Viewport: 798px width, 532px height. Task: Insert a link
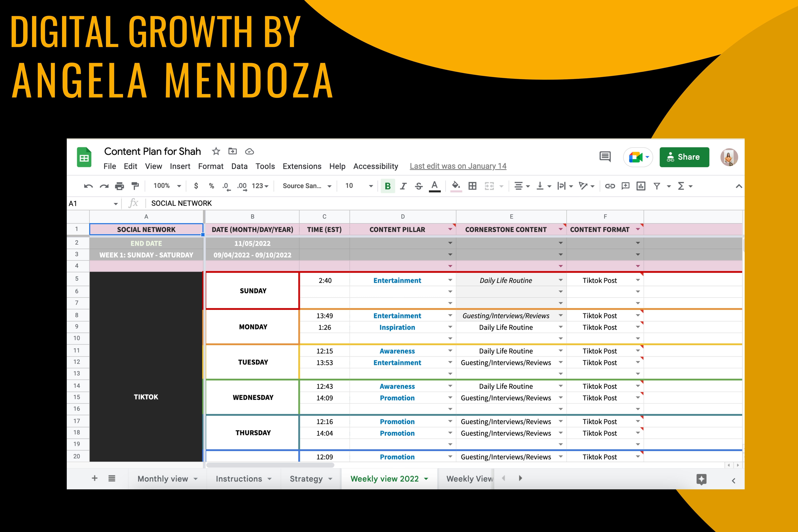(610, 186)
